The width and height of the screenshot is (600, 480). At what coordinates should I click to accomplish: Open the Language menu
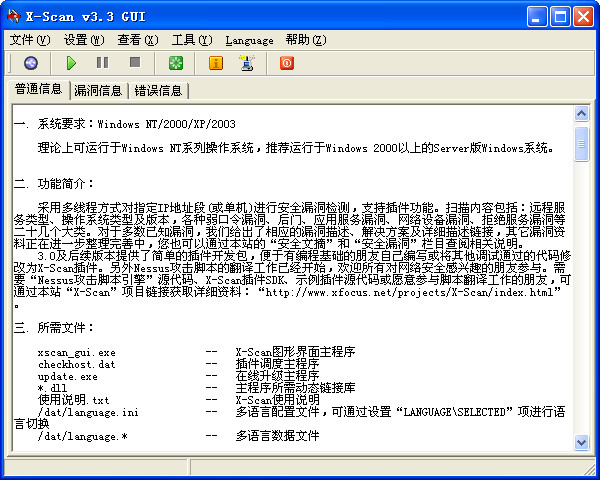(x=249, y=40)
